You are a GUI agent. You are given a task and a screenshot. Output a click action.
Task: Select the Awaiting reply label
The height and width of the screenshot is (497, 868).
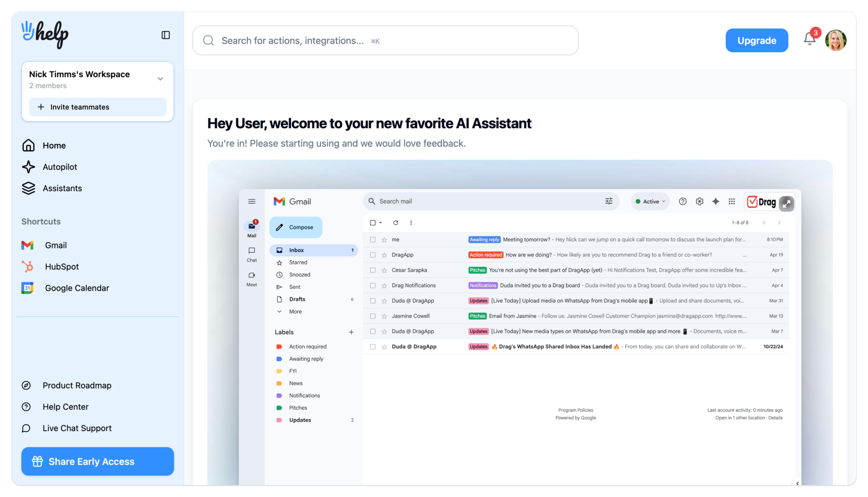tap(306, 359)
